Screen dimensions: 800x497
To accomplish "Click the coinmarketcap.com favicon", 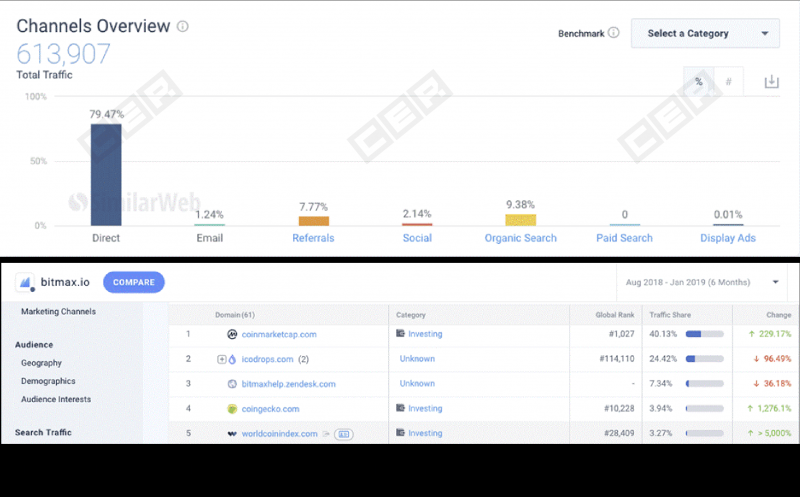I will pyautogui.click(x=232, y=334).
